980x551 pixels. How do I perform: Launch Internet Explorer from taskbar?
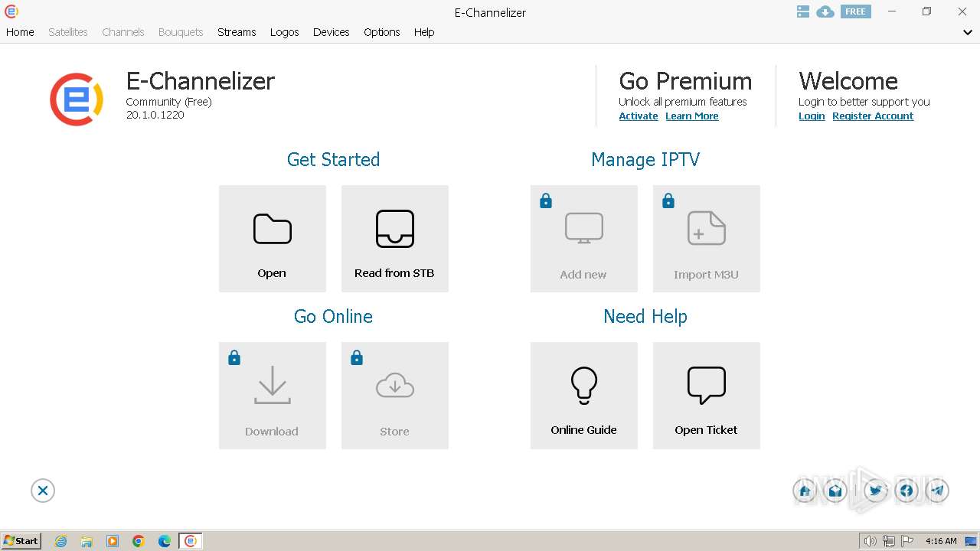point(61,541)
